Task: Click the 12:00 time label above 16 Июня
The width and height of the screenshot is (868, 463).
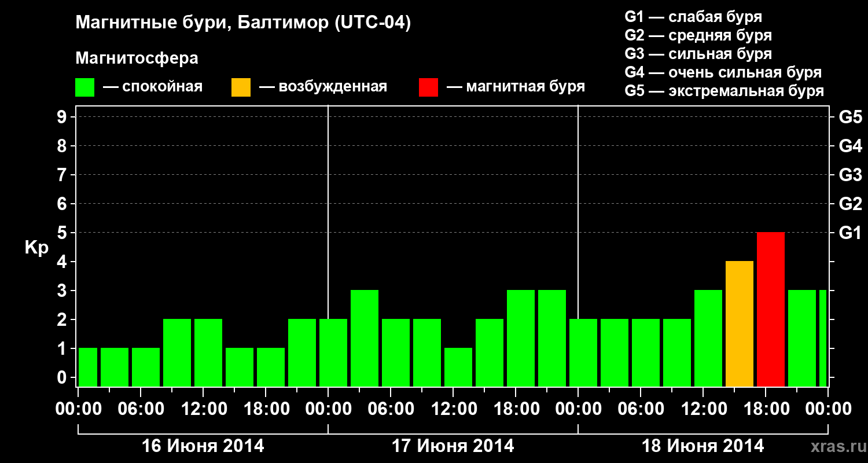Action: point(203,409)
